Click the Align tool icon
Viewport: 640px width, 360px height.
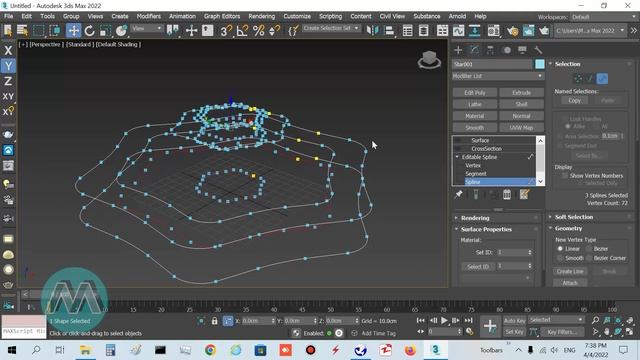pos(389,31)
